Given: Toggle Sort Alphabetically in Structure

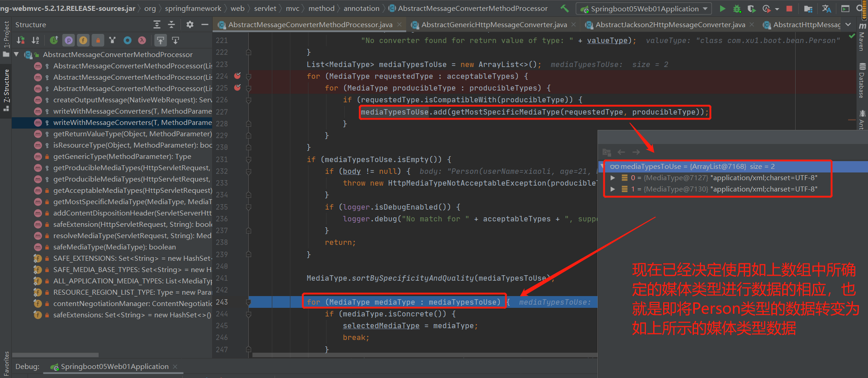Looking at the screenshot, I should tap(35, 40).
